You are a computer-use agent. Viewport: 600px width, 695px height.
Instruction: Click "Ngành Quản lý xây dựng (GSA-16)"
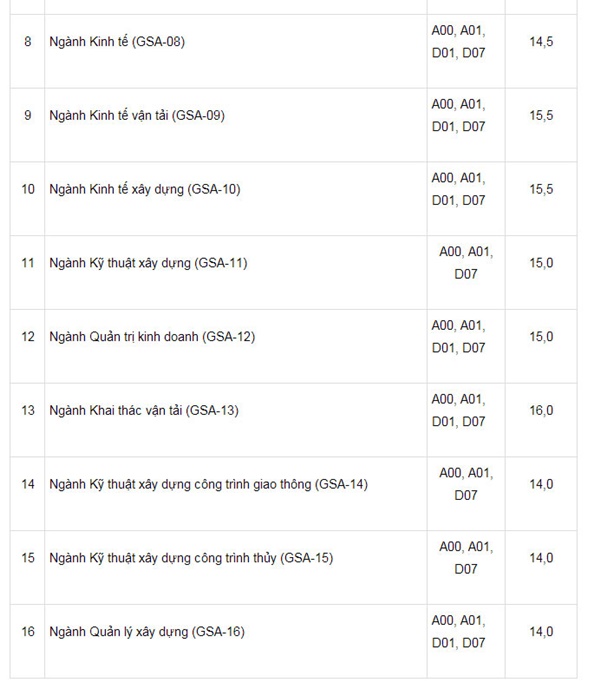[x=147, y=632]
